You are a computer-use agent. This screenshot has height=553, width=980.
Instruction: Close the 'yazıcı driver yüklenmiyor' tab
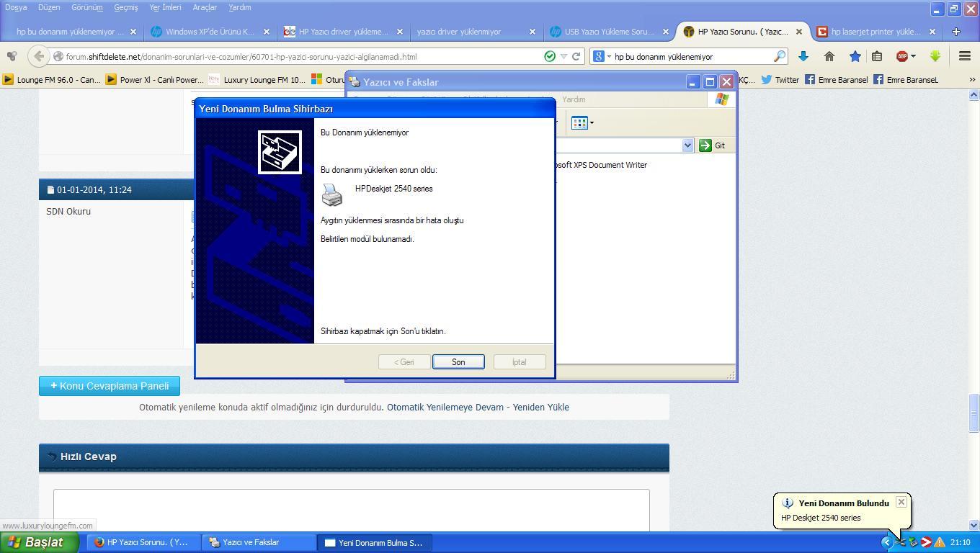coord(533,32)
